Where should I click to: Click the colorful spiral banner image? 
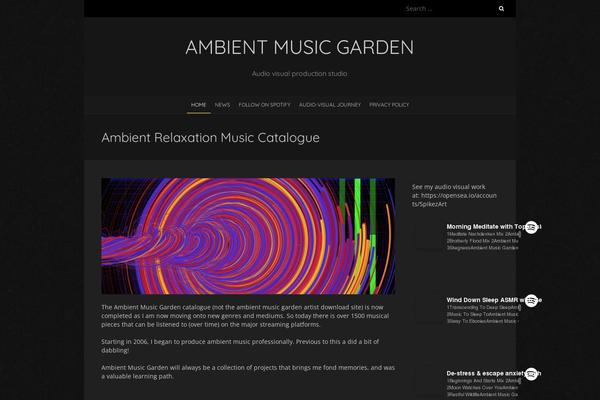click(x=248, y=236)
